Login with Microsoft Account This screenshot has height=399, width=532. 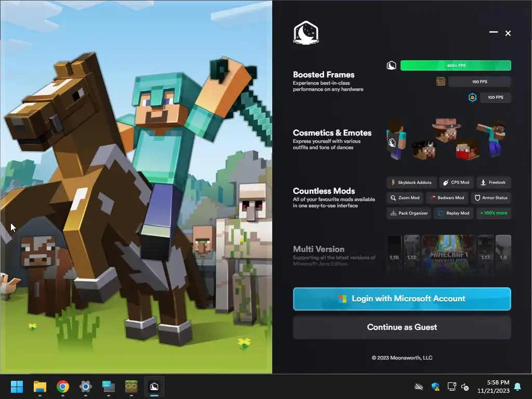tap(402, 299)
